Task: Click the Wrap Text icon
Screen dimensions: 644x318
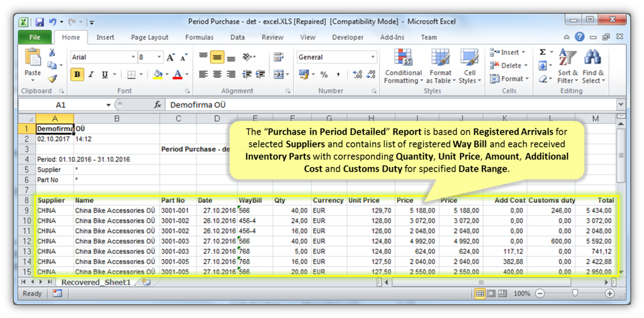Action: pos(279,57)
